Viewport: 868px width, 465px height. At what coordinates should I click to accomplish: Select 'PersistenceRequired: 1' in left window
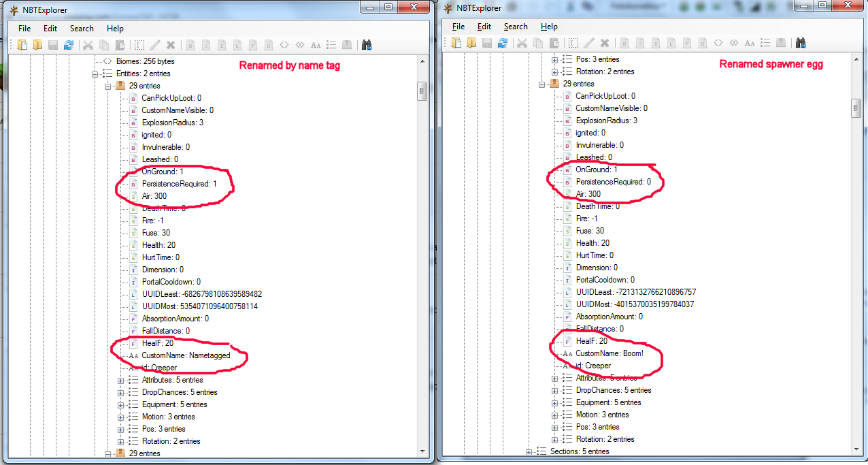tap(180, 184)
